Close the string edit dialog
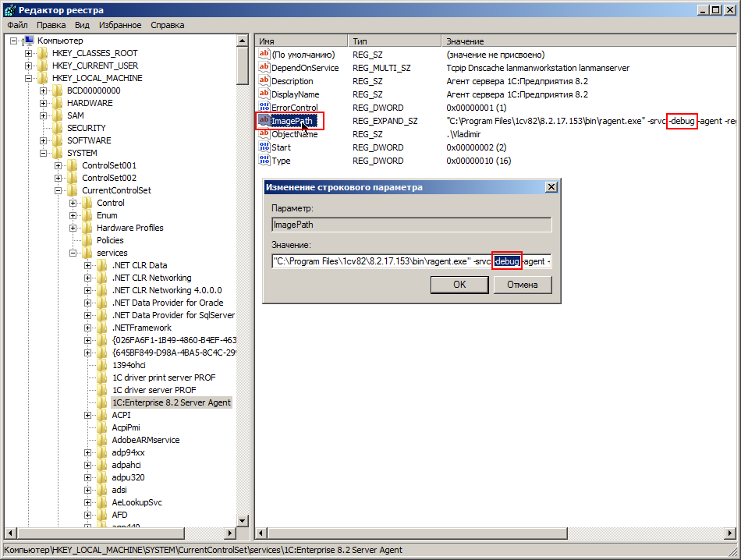741x560 pixels. coord(551,187)
